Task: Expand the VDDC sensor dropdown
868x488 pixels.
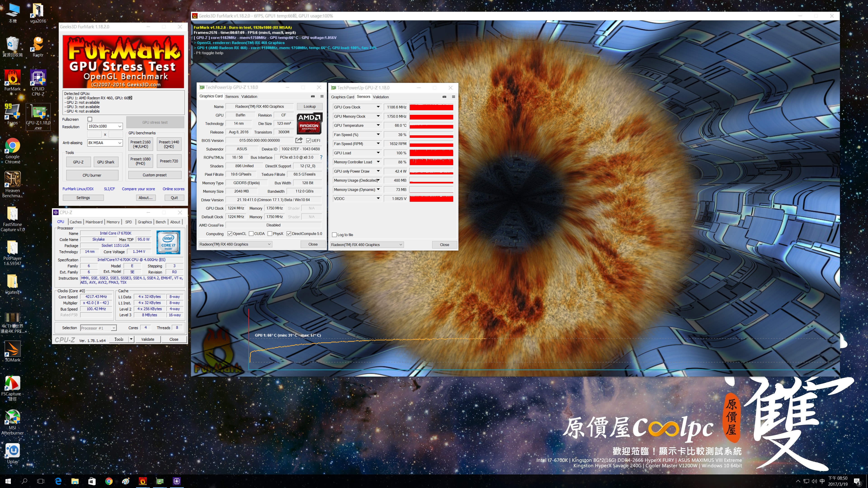Action: coord(378,199)
